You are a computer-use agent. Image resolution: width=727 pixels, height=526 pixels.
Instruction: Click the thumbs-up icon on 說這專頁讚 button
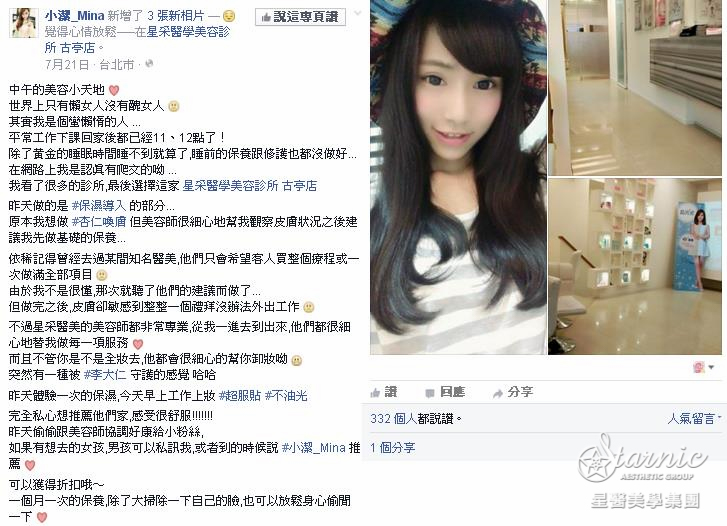tap(266, 18)
